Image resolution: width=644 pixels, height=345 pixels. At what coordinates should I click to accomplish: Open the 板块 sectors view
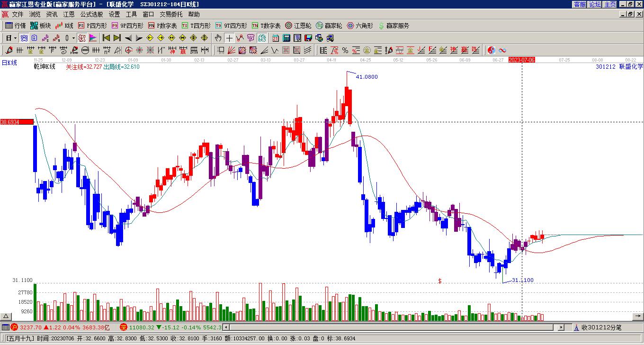[x=40, y=26]
